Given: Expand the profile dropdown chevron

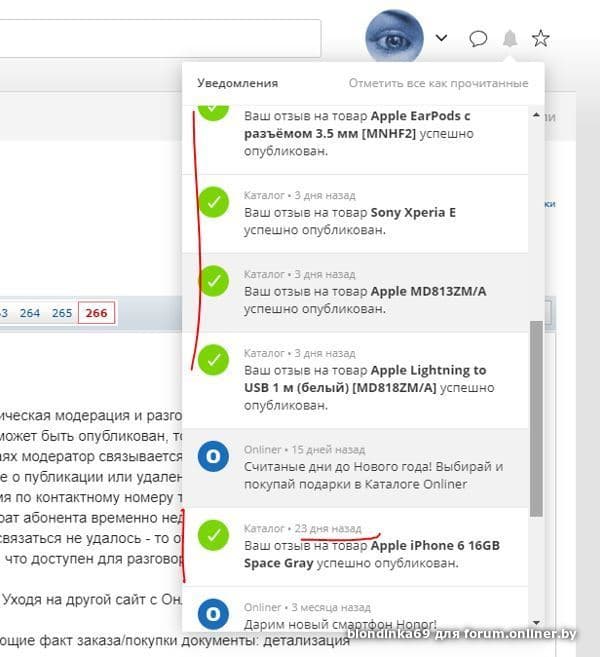Looking at the screenshot, I should 441,39.
